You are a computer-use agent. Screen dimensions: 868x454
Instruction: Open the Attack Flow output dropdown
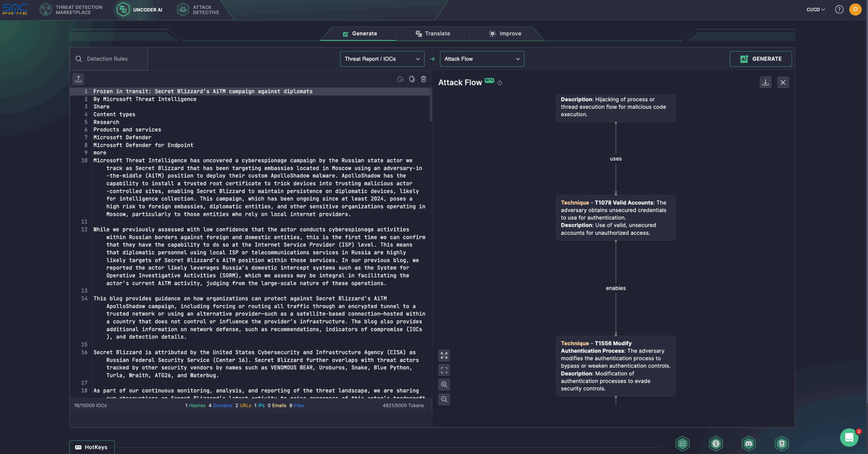point(482,59)
